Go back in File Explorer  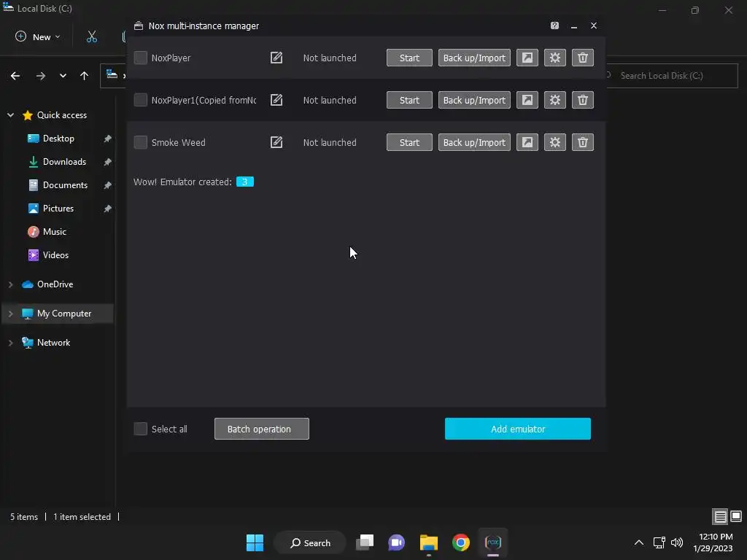(15, 76)
